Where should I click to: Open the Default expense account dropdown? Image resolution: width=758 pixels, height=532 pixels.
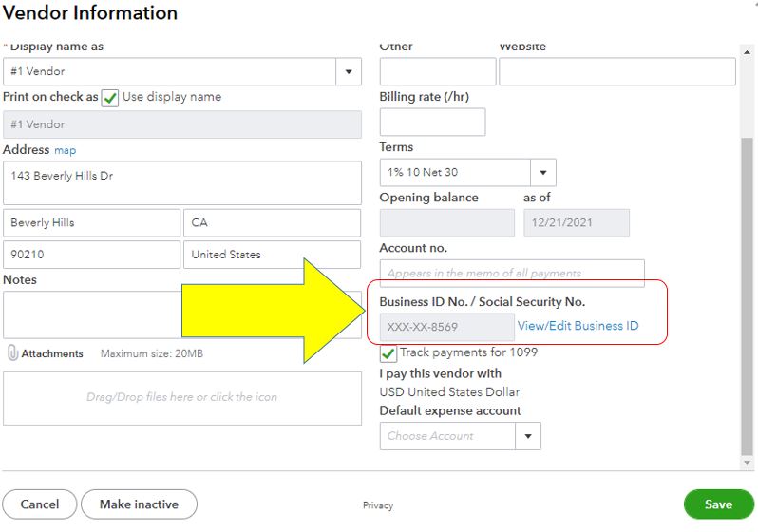(x=528, y=436)
